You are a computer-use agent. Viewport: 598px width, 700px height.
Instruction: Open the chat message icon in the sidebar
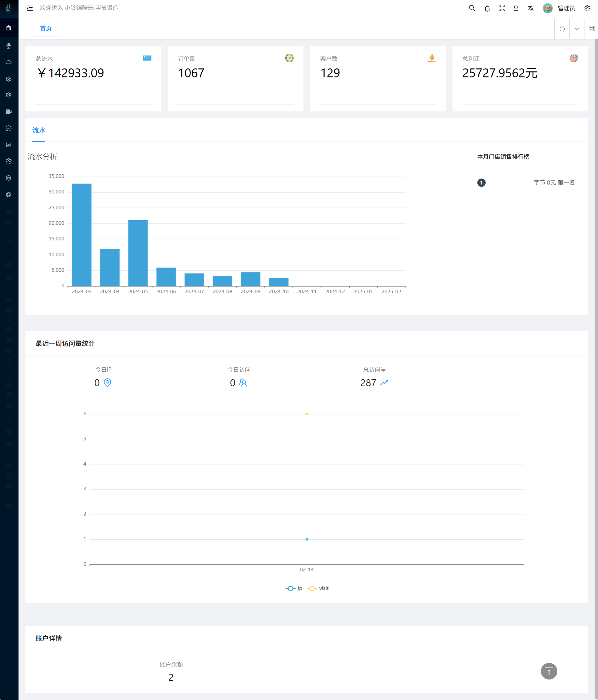9,128
